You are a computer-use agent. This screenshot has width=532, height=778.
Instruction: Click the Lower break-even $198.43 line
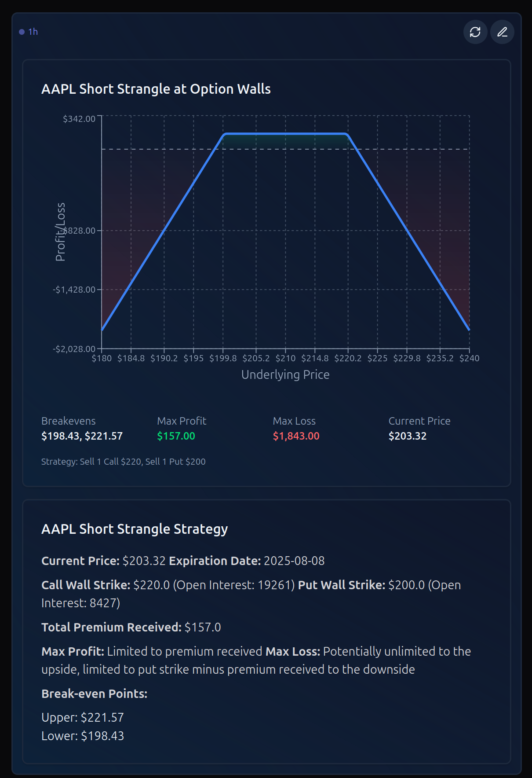83,736
